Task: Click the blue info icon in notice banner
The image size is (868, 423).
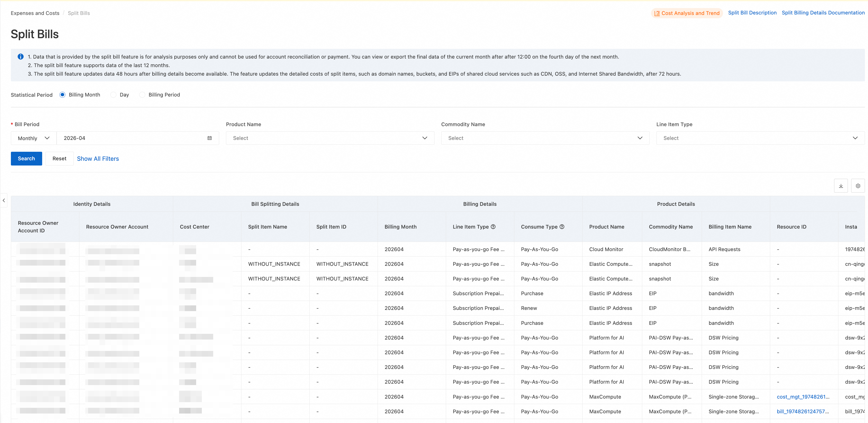Action: pyautogui.click(x=21, y=57)
